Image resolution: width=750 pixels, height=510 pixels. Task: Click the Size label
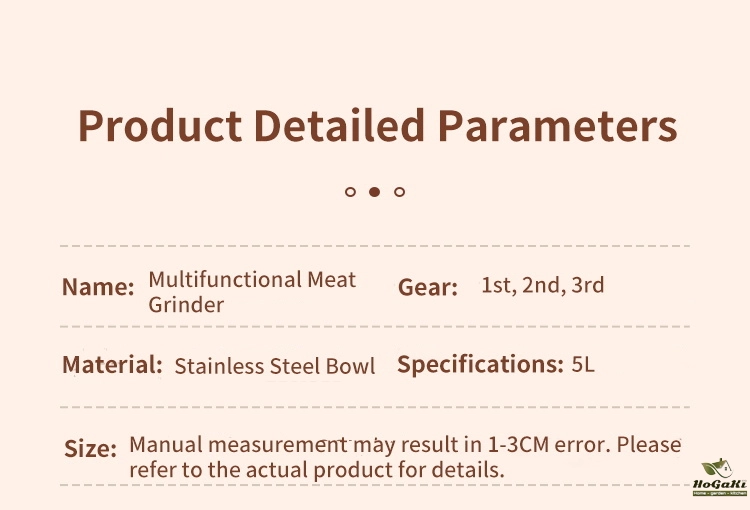click(91, 448)
